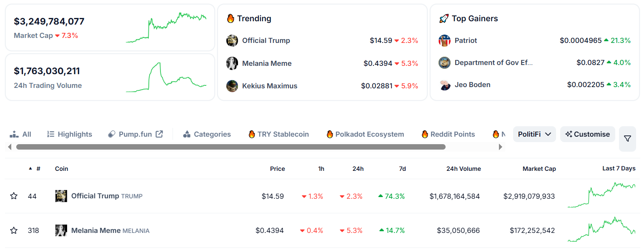
Task: Click Kekius Maximus coin icon
Action: 232,86
